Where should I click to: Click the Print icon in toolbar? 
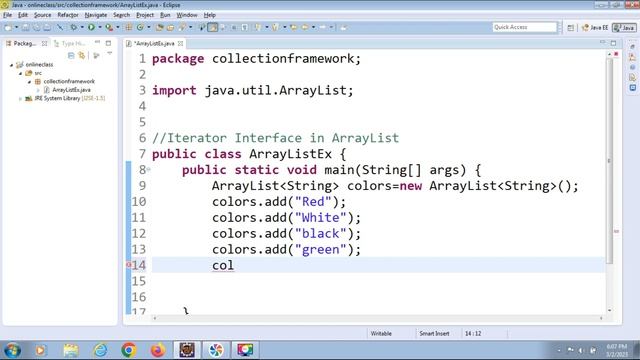point(47,27)
